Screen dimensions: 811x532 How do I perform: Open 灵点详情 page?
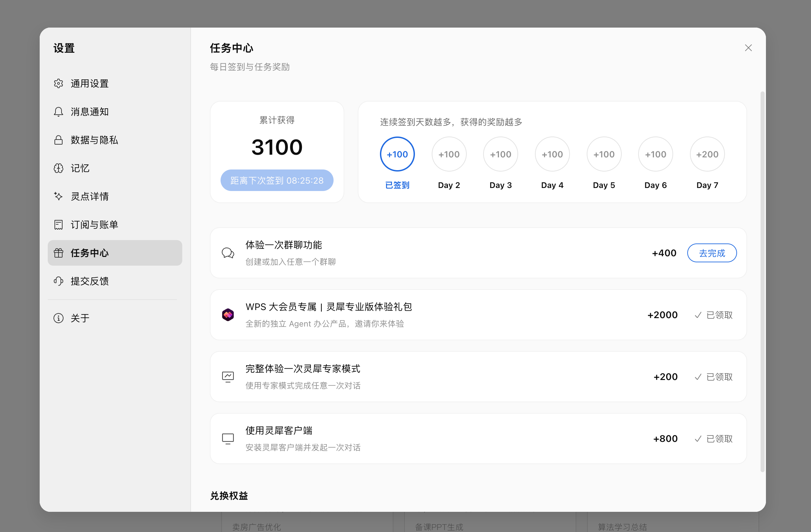pyautogui.click(x=115, y=196)
